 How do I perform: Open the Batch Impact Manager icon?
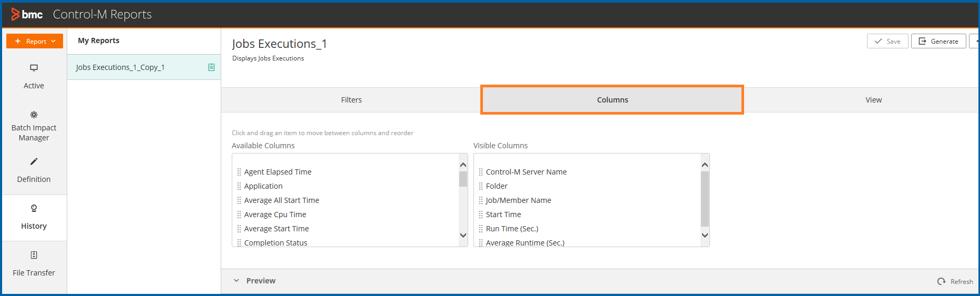point(34,115)
